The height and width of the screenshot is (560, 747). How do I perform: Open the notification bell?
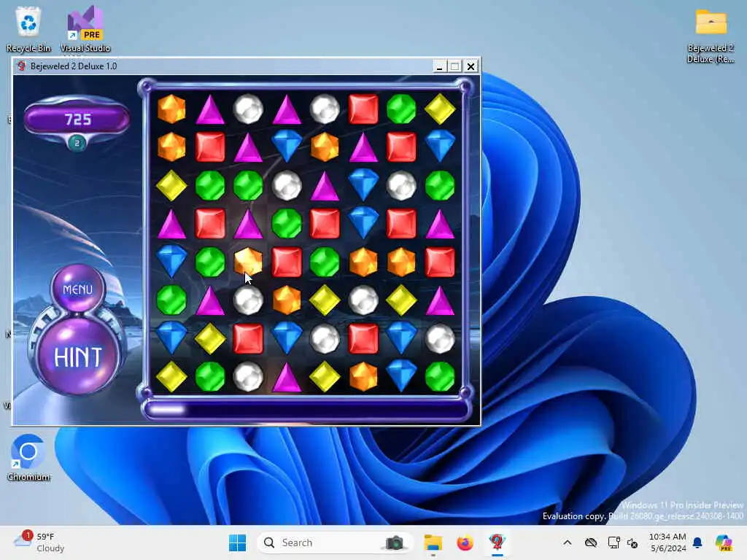click(x=697, y=542)
